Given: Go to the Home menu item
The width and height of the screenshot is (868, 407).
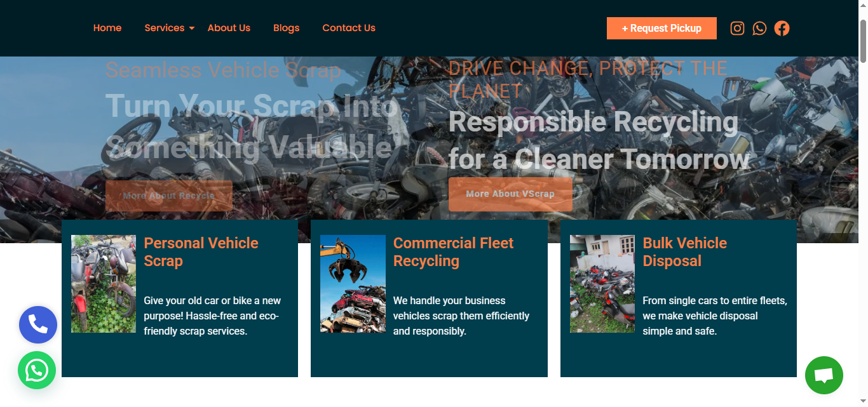Looking at the screenshot, I should tap(107, 28).
